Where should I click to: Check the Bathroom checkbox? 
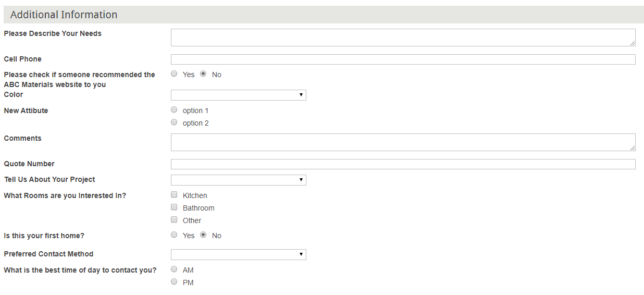174,207
